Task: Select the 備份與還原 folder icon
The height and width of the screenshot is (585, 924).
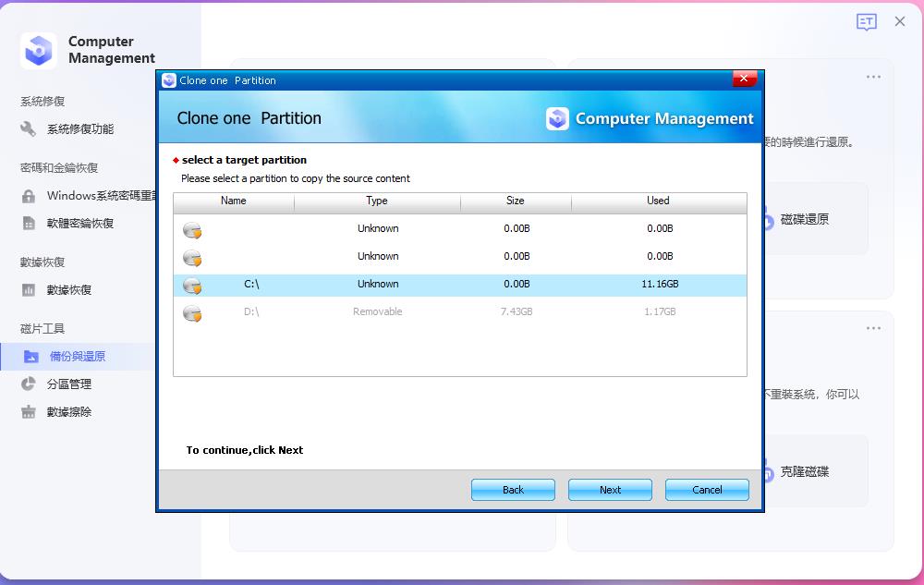Action: click(30, 356)
